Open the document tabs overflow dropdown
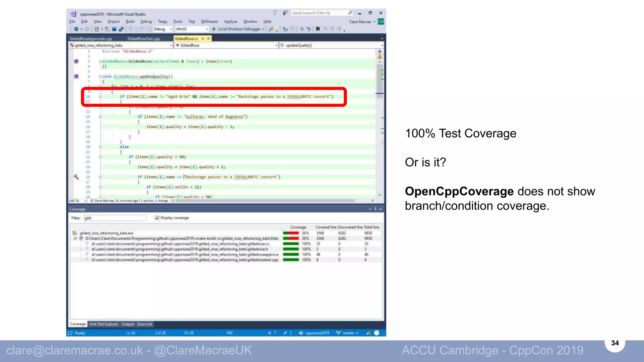The height and width of the screenshot is (362, 644). click(382, 38)
